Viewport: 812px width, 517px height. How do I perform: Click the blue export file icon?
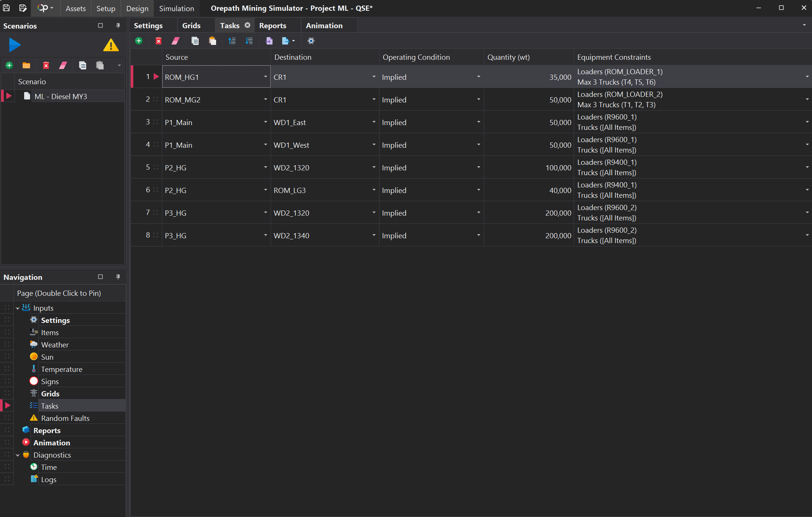click(285, 41)
